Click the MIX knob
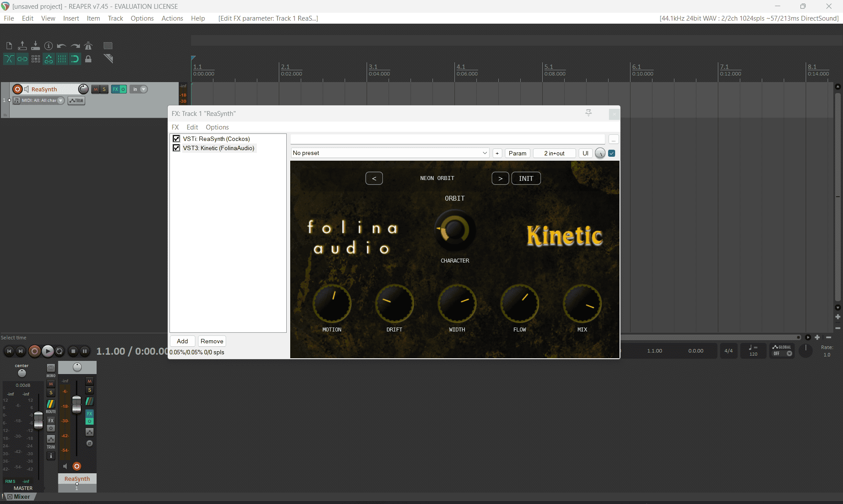Image resolution: width=843 pixels, height=504 pixels. [582, 303]
